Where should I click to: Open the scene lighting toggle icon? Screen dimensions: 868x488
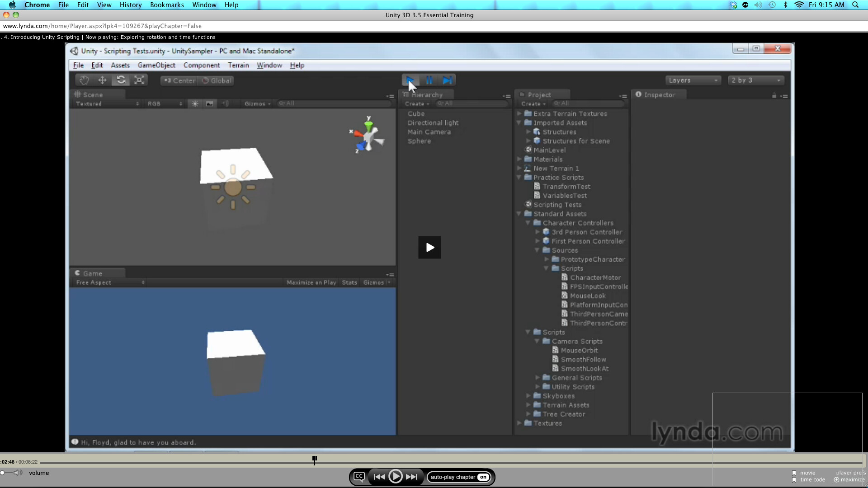(194, 103)
